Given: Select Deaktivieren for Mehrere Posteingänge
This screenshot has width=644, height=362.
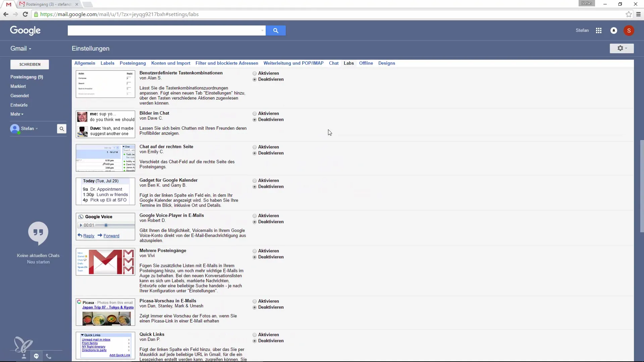Looking at the screenshot, I should pos(255,257).
